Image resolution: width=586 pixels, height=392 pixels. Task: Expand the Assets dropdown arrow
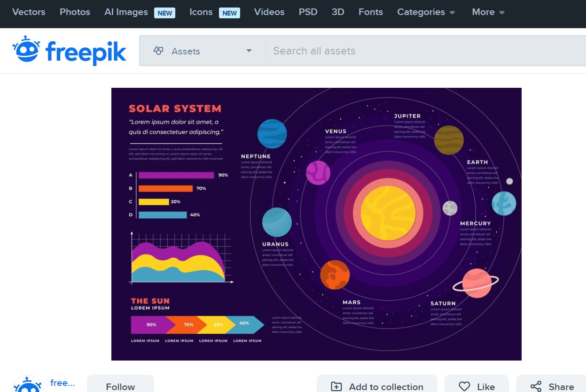coord(249,51)
